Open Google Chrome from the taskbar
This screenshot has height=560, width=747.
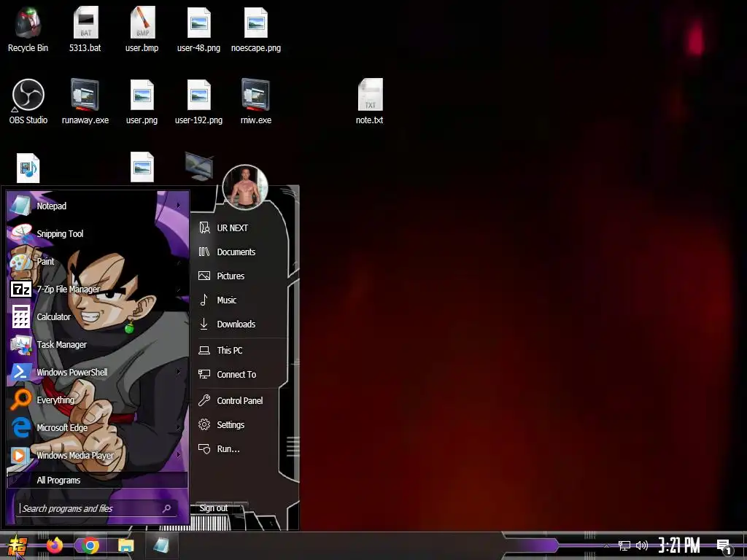click(x=90, y=545)
